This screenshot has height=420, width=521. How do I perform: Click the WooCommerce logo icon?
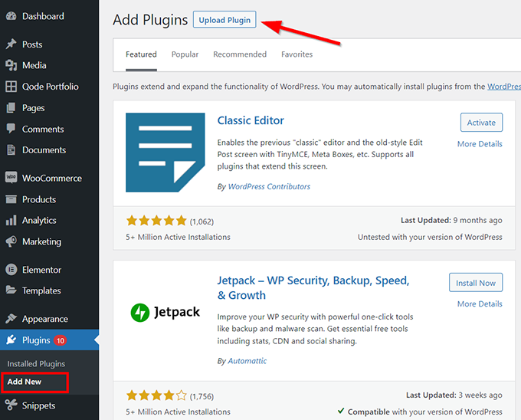tap(11, 177)
